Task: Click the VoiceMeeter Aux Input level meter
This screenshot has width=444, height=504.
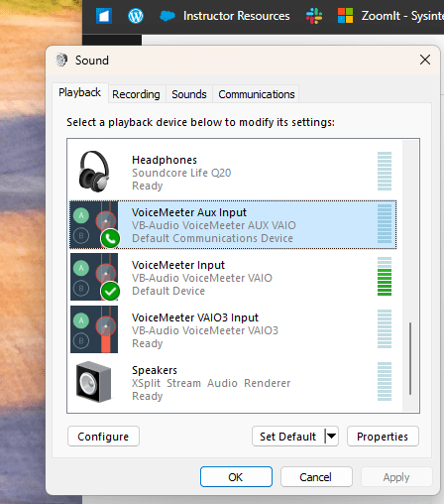Action: coord(385,224)
